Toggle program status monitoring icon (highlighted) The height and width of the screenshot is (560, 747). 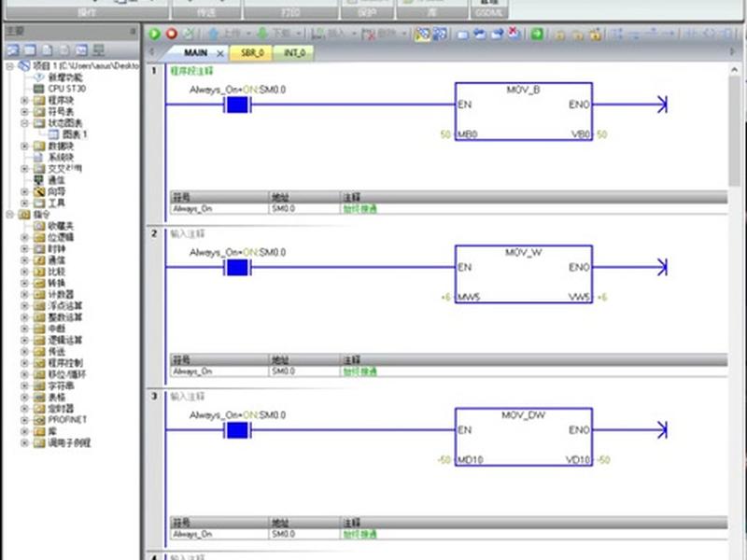(422, 34)
